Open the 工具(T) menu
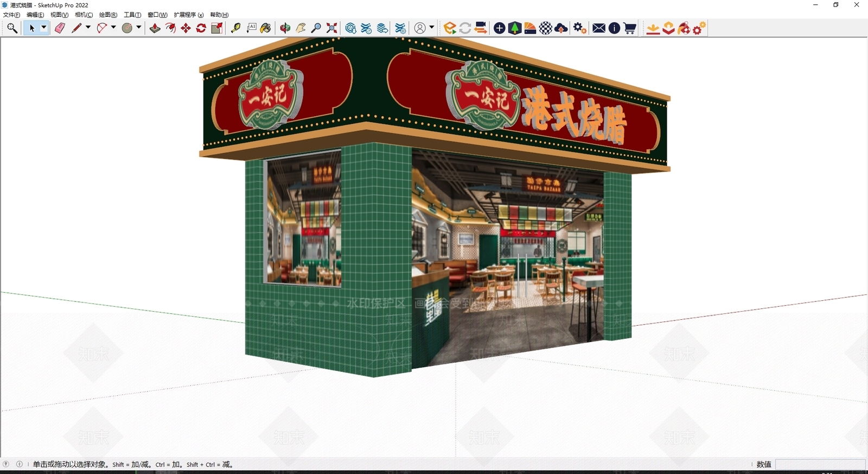This screenshot has height=474, width=868. pyautogui.click(x=132, y=15)
